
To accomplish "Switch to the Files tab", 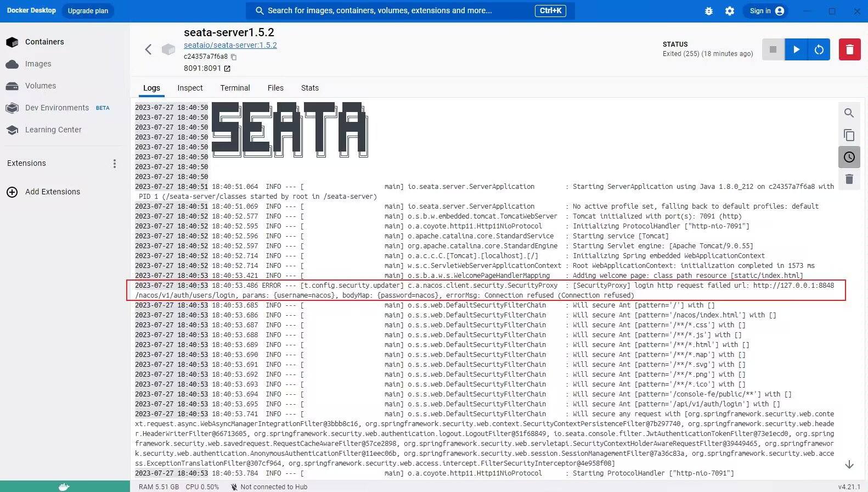I will coord(275,88).
